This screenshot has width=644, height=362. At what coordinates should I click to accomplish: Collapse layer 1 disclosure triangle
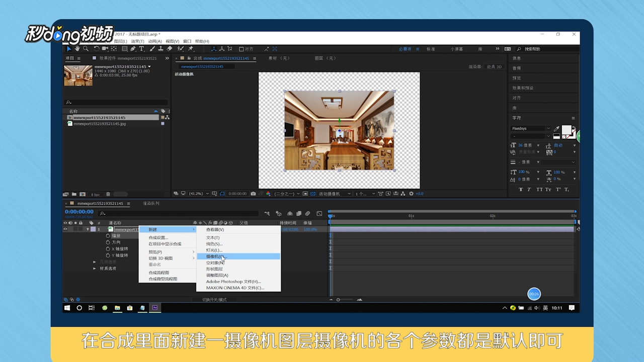pos(88,229)
